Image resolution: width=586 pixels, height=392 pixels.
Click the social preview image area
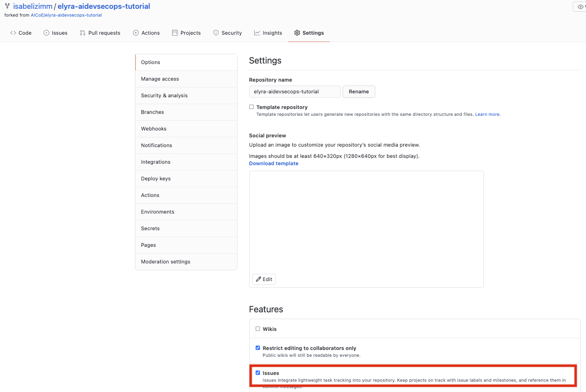pyautogui.click(x=366, y=229)
